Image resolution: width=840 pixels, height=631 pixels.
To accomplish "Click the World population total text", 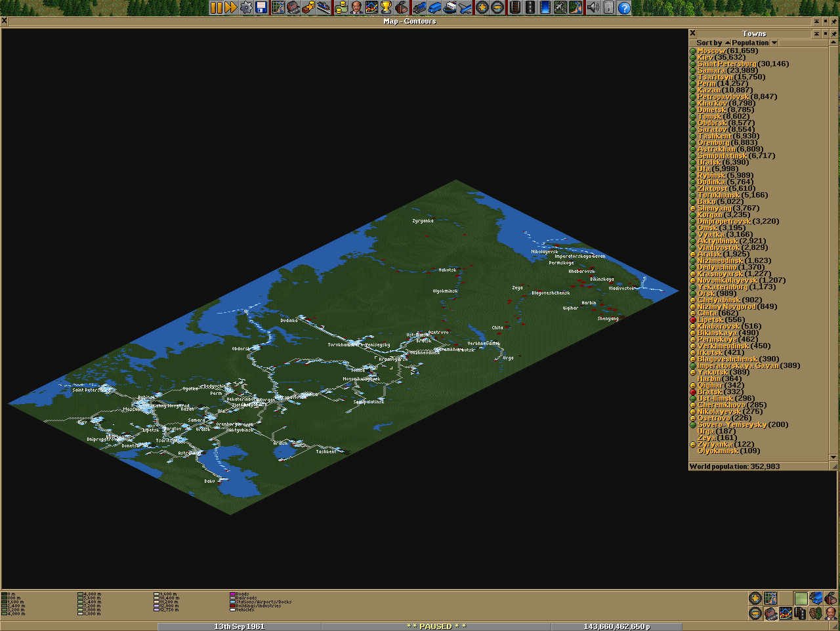I will (x=734, y=466).
